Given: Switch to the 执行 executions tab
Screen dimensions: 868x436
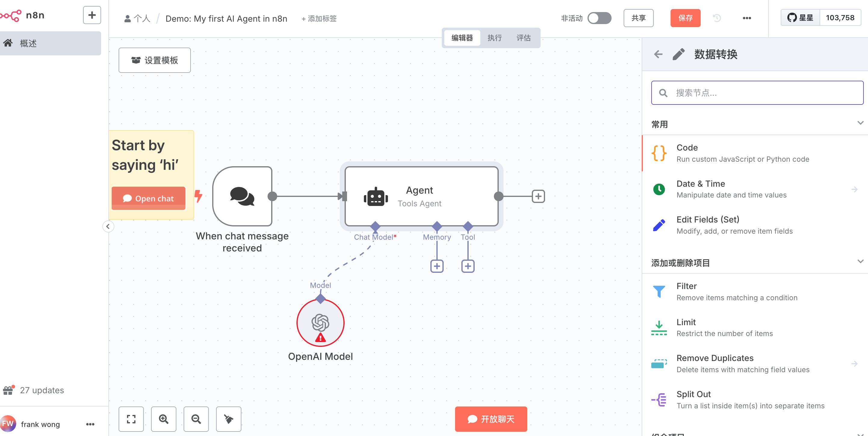Looking at the screenshot, I should tap(495, 38).
